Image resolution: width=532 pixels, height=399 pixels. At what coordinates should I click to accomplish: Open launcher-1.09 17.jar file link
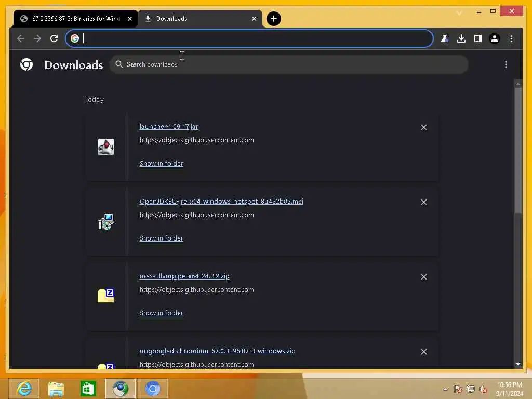click(169, 127)
